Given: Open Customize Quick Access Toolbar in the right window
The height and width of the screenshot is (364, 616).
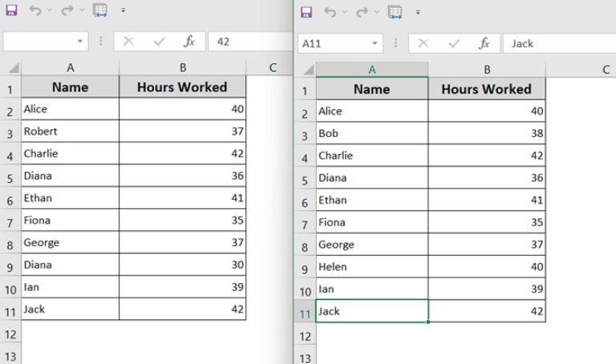Looking at the screenshot, I should click(x=418, y=12).
